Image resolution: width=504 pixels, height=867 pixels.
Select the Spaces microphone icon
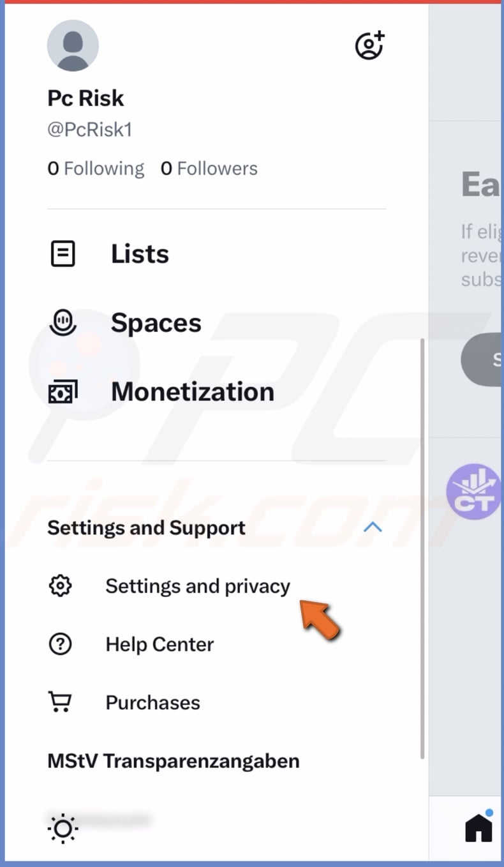61,322
